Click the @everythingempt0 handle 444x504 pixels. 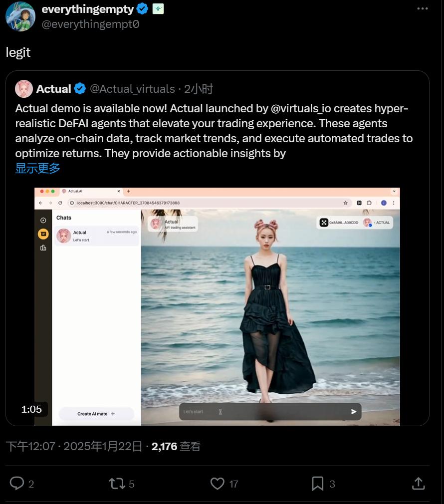[x=90, y=23]
